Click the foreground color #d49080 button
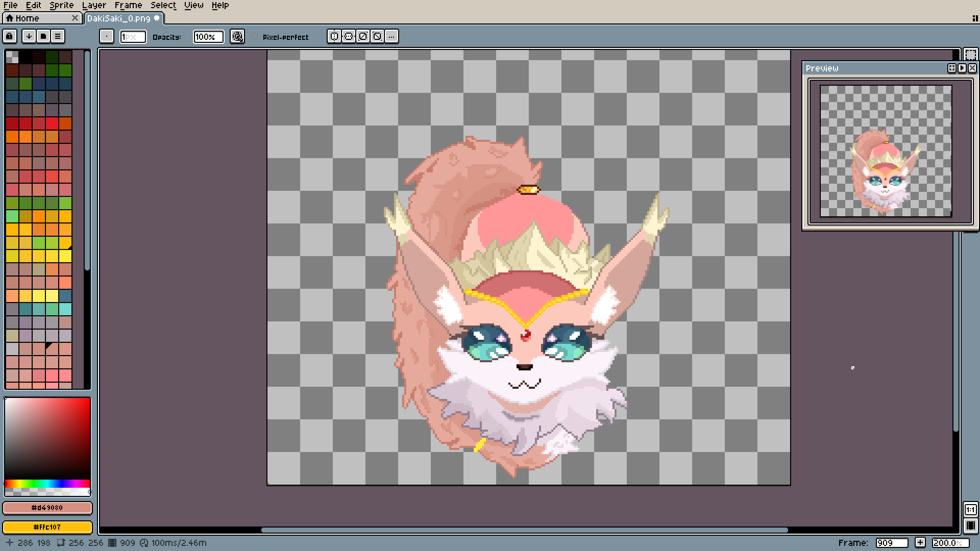Image resolution: width=980 pixels, height=551 pixels. (47, 508)
